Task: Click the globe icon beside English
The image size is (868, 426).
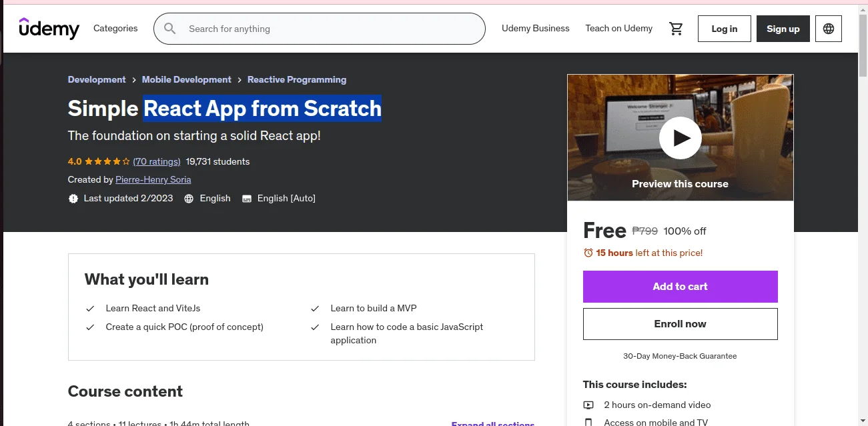Action: (189, 199)
